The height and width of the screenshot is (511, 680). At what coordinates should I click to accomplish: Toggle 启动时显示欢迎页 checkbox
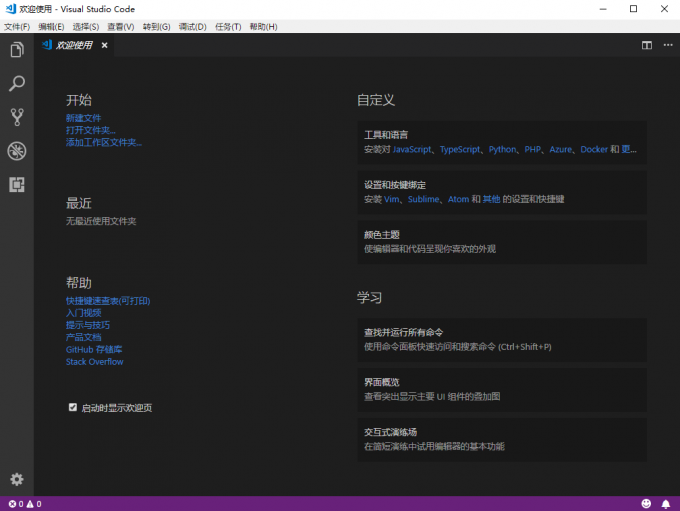tap(73, 407)
